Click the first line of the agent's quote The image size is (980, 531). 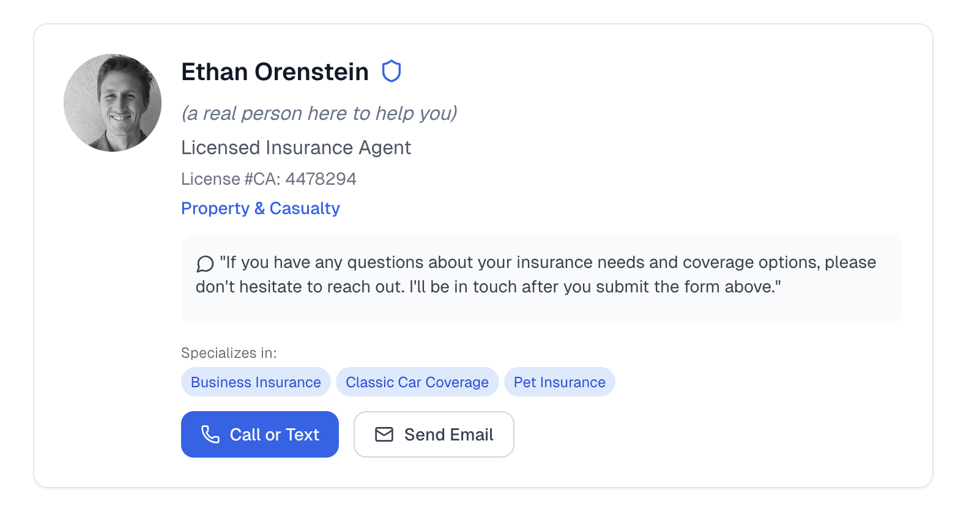click(548, 262)
